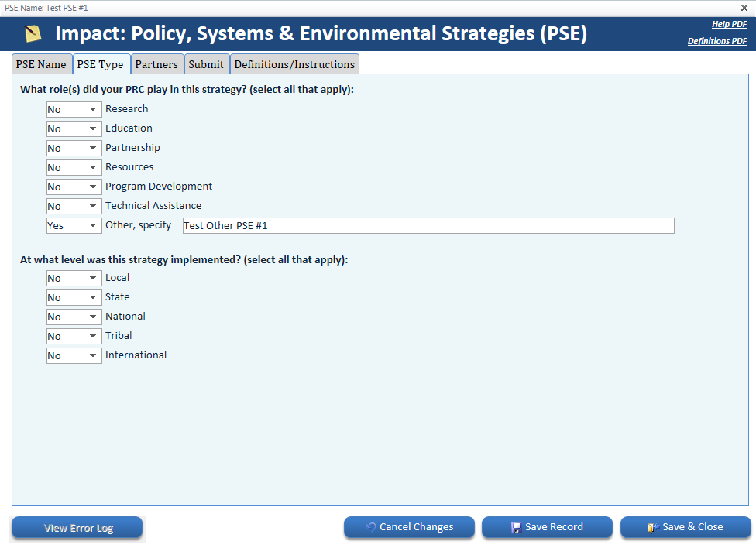This screenshot has width=756, height=555.
Task: Open the Help PDF link
Action: click(x=728, y=25)
